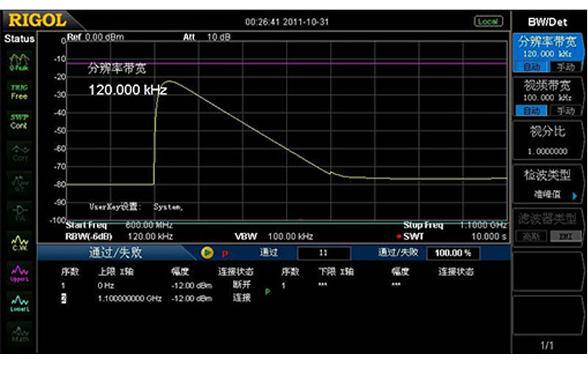Click the dimmed Corr correction icon
Image resolution: width=588 pixels, height=368 pixels.
[x=18, y=152]
